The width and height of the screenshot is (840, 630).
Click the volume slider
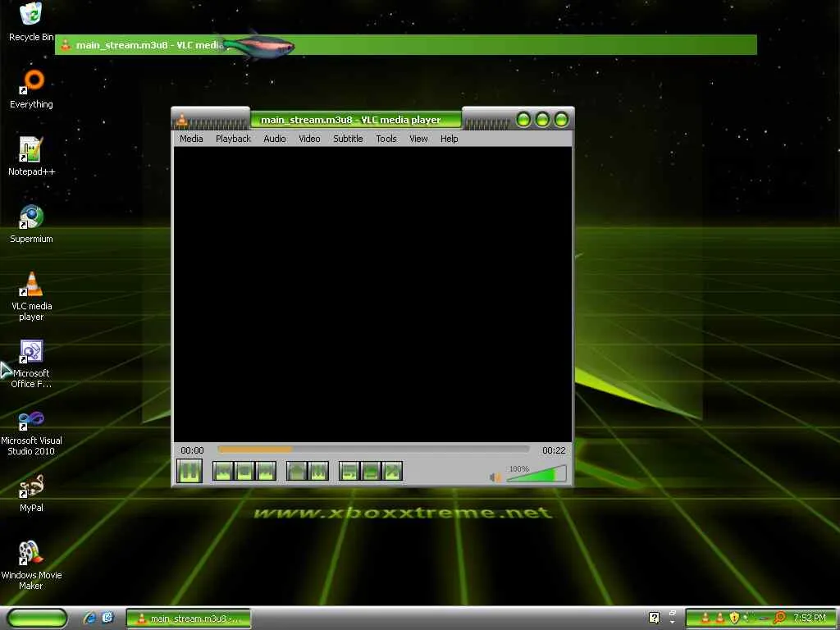click(536, 475)
